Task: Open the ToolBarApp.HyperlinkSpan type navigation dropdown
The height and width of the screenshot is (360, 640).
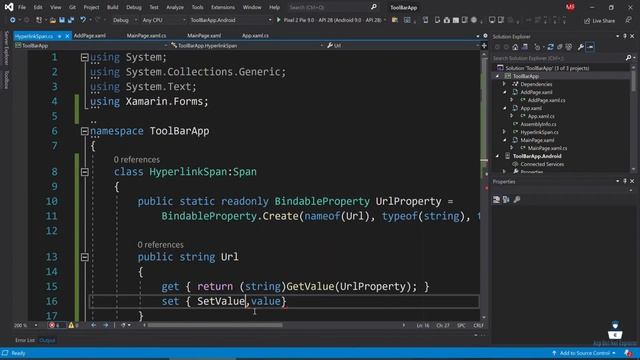Action: pos(247,46)
